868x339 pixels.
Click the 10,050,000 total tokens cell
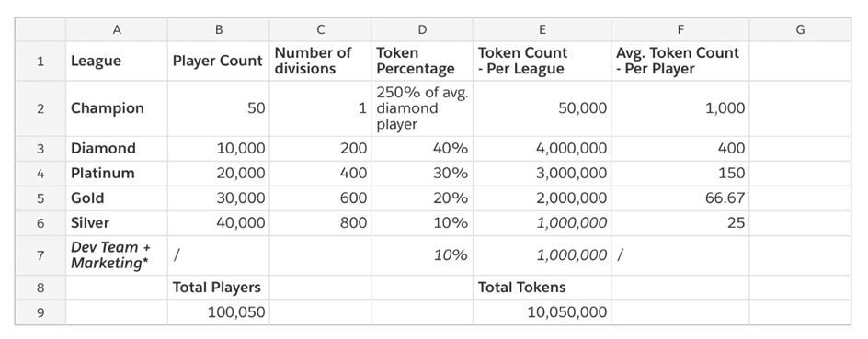click(542, 312)
